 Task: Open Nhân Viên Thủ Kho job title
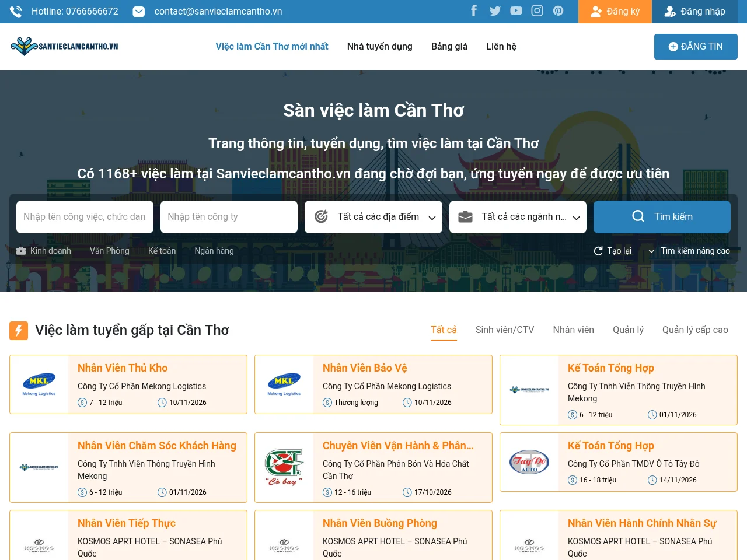click(x=123, y=368)
